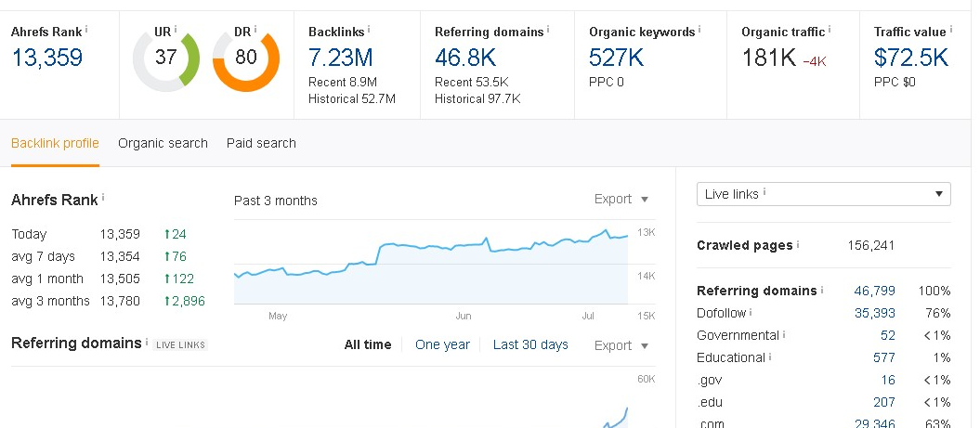
Task: Show info tooltip for Governmental row
Action: coord(784,334)
